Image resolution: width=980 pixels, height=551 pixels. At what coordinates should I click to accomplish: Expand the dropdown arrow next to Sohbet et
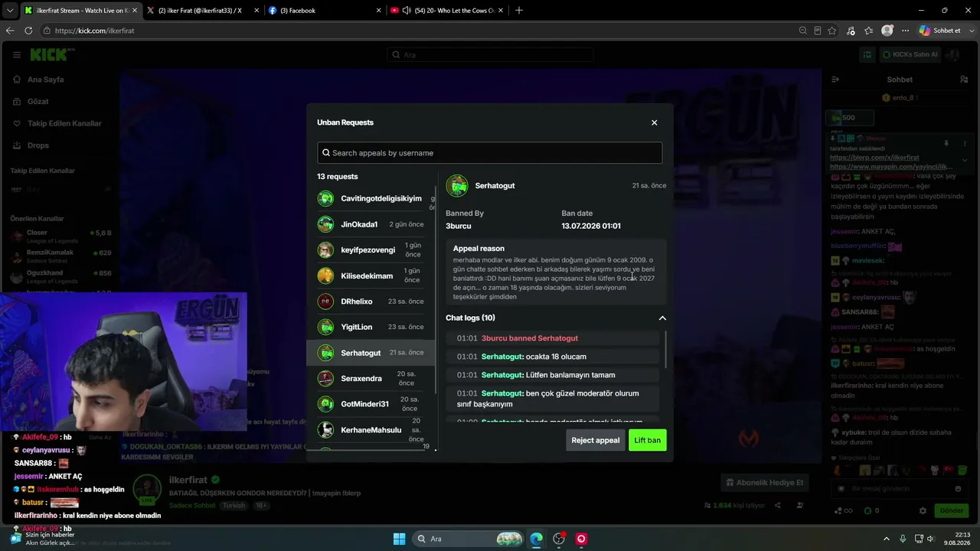pos(970,31)
